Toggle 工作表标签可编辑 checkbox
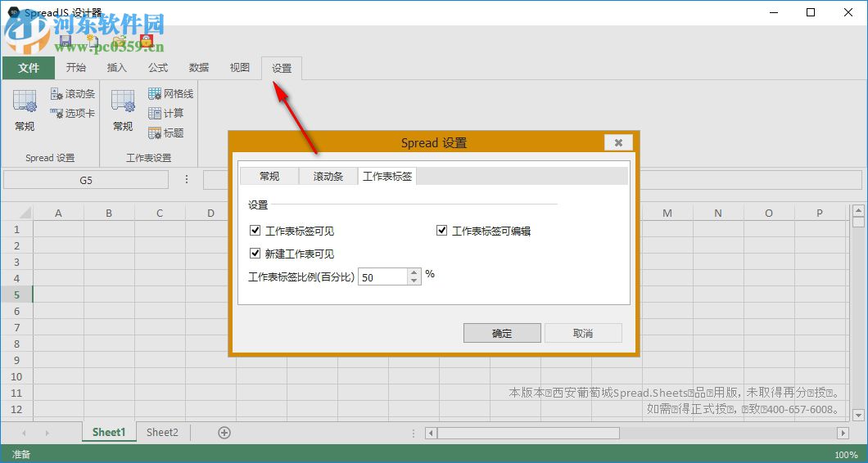This screenshot has height=463, width=868. point(441,230)
